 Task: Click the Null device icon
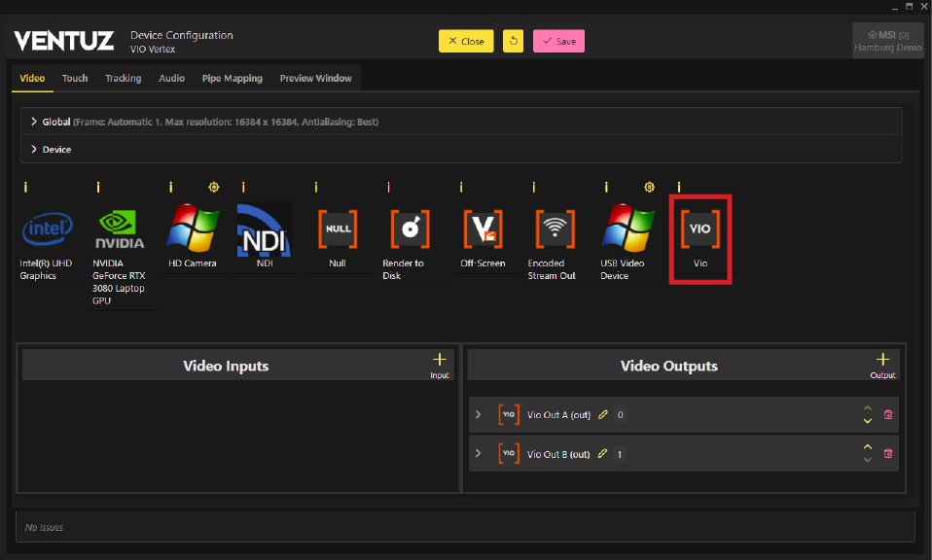pyautogui.click(x=338, y=229)
